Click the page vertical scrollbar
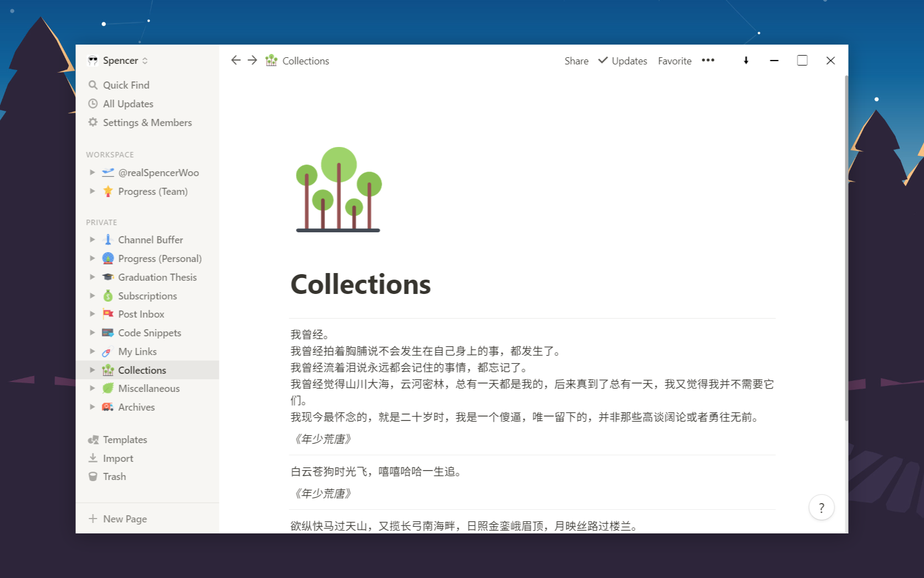 [846, 248]
